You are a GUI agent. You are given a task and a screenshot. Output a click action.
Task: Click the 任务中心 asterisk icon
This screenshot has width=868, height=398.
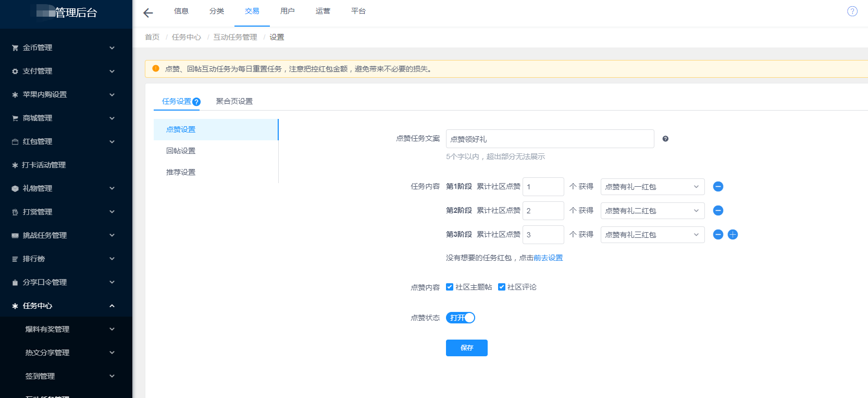[x=15, y=306]
